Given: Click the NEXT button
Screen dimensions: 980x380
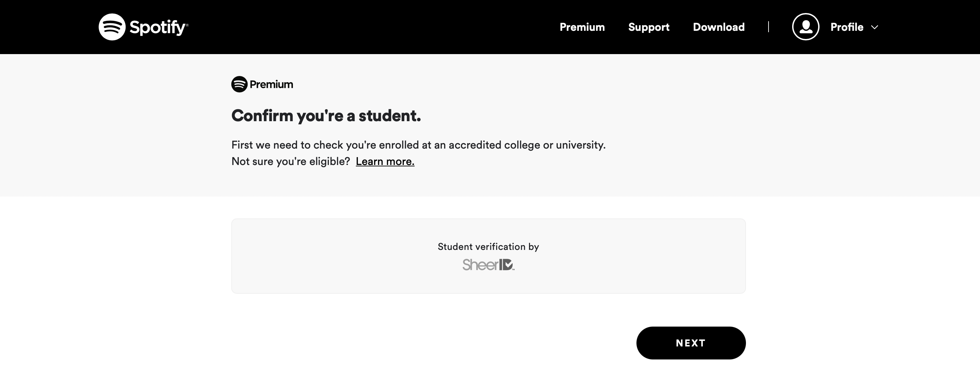Looking at the screenshot, I should tap(691, 343).
